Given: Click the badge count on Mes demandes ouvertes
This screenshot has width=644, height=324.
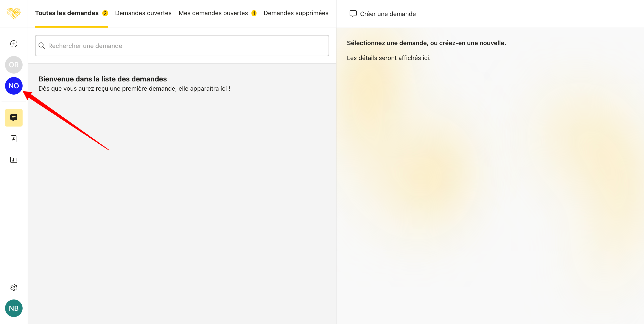Looking at the screenshot, I should [254, 13].
